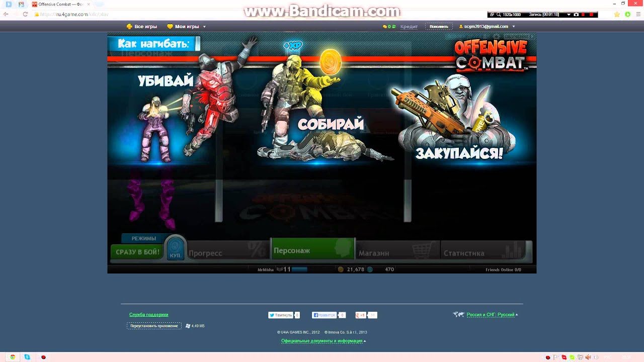Click the Твитнуть button
This screenshot has height=362, width=644.
[x=280, y=315]
